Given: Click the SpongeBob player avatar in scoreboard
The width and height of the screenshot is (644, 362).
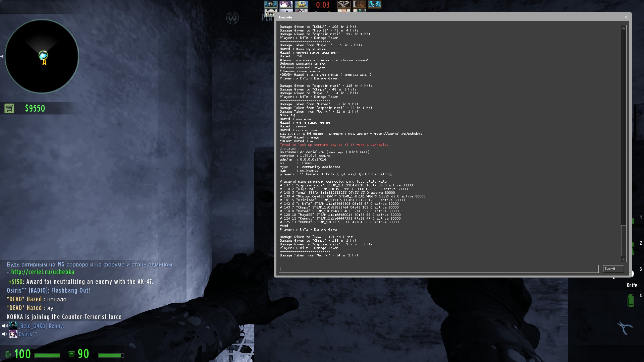Looking at the screenshot, I should tap(301, 4).
